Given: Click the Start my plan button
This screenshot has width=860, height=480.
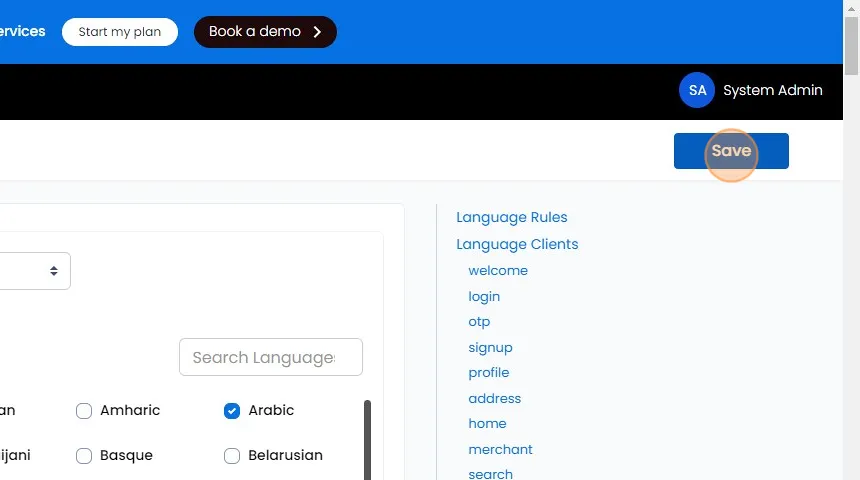Looking at the screenshot, I should [120, 32].
